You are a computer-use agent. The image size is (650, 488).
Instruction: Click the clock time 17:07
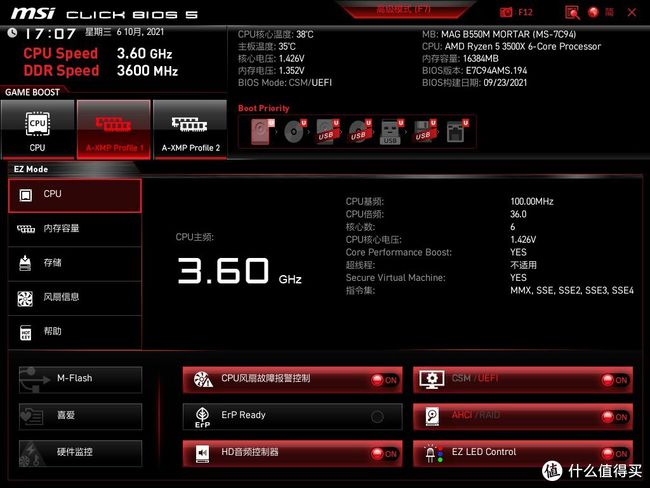(50, 34)
